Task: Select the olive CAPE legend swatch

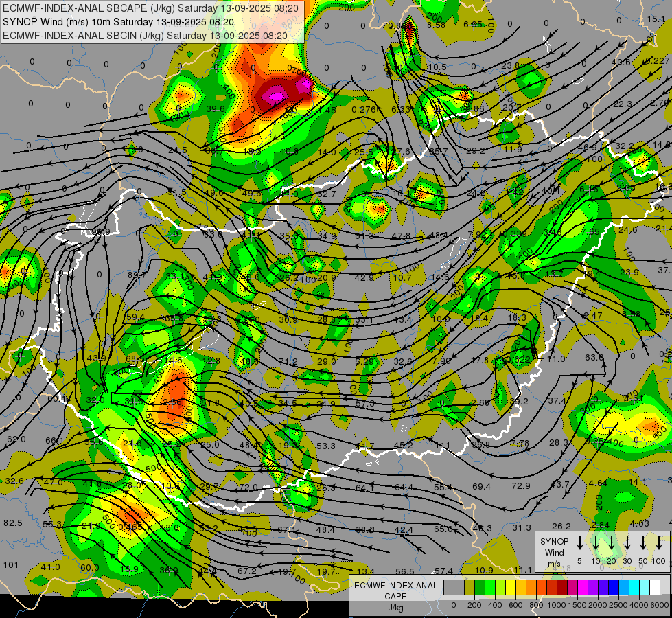Action: (470, 588)
